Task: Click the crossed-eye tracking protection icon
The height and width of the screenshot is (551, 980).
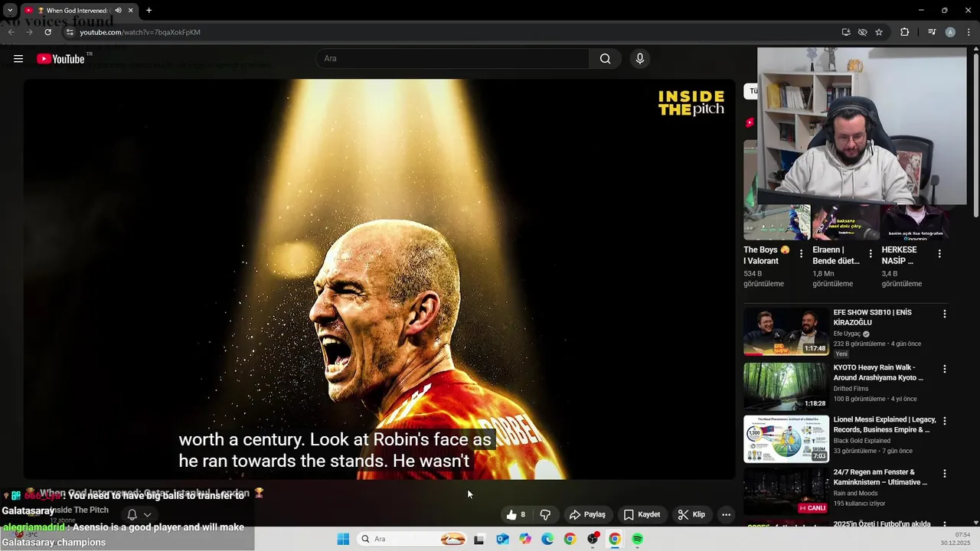Action: pos(862,32)
